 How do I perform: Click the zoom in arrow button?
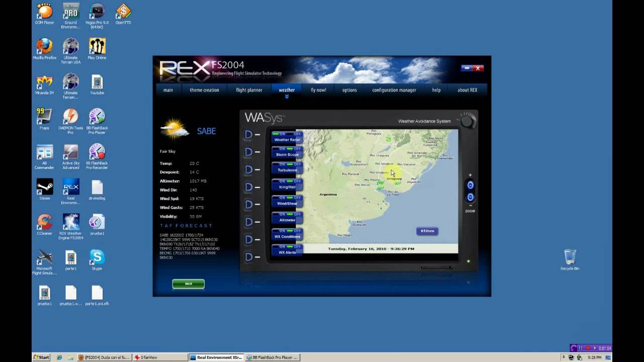(x=470, y=185)
